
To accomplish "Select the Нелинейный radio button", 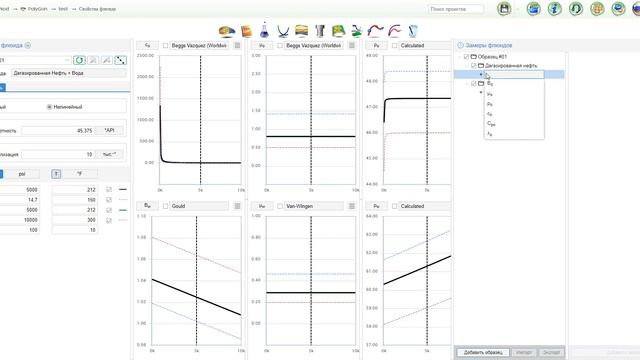I will tap(49, 107).
